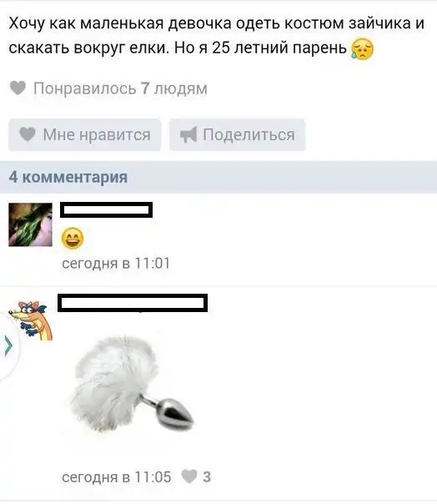This screenshot has height=504, width=437.
Task: Click the heart icon inside "Мне нравится" button
Action: (28, 134)
